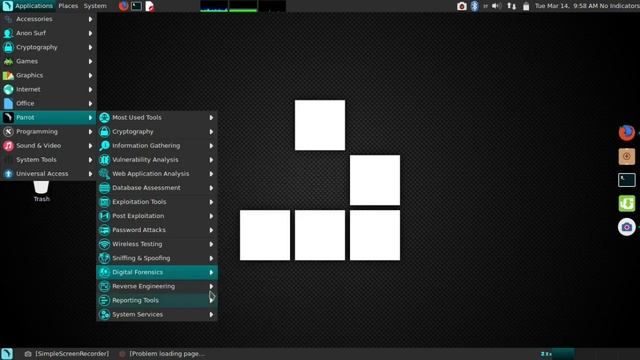640x360 pixels.
Task: Open Cryptography in Parrot submenu
Action: coord(157,131)
